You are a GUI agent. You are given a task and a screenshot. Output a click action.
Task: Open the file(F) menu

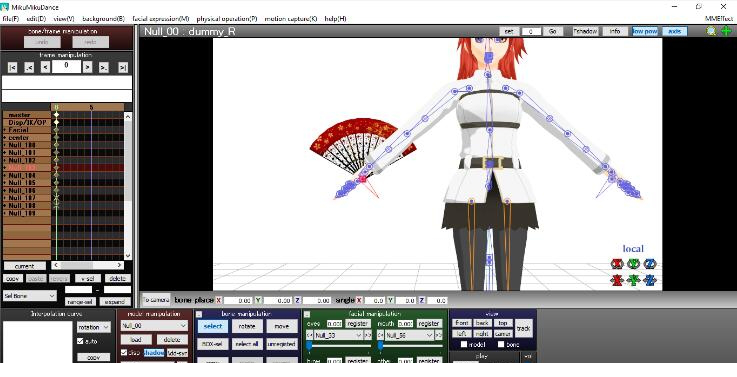point(10,19)
